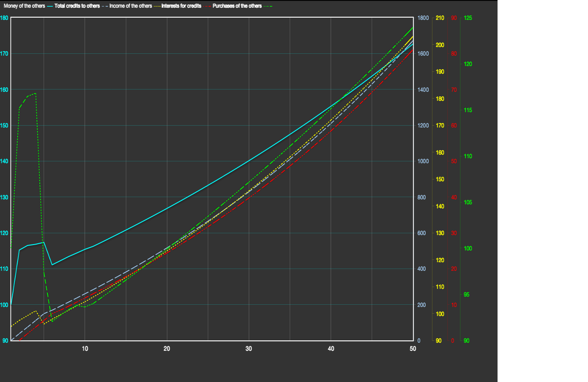588x382 pixels.
Task: Click the 400 label on the blue-gray axis
Action: 422,269
